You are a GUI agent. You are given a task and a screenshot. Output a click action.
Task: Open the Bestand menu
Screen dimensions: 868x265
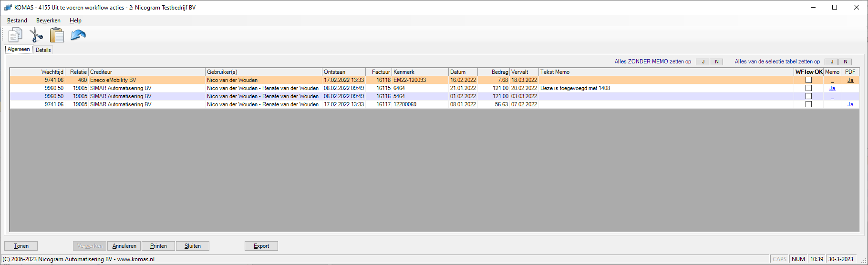(17, 20)
